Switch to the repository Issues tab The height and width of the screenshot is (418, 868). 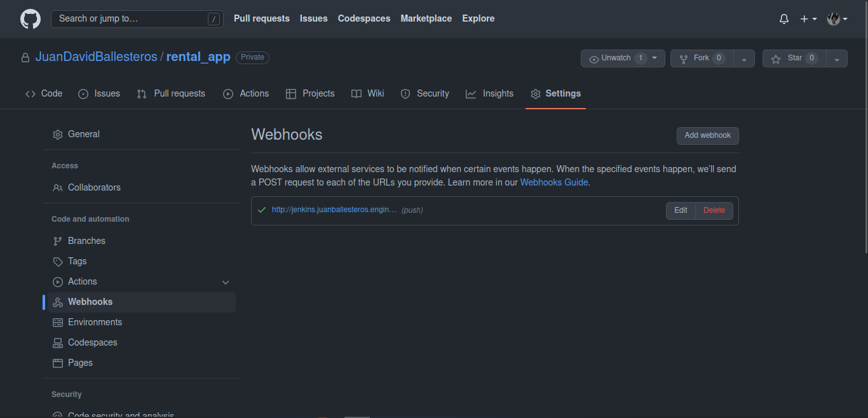point(99,93)
